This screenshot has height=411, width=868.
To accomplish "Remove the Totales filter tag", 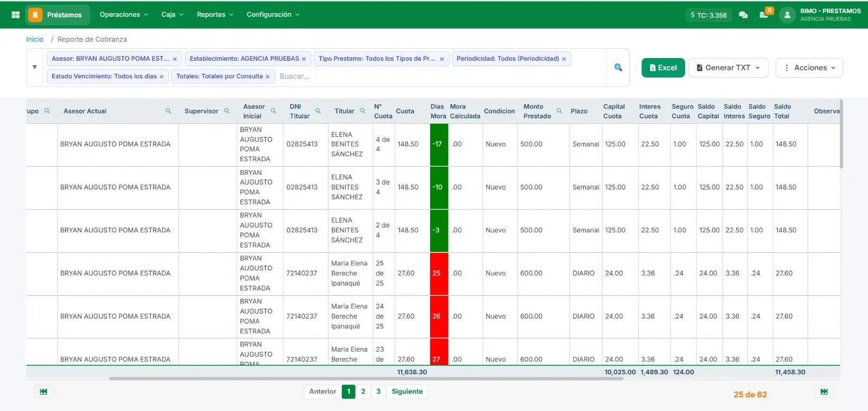I will (267, 77).
